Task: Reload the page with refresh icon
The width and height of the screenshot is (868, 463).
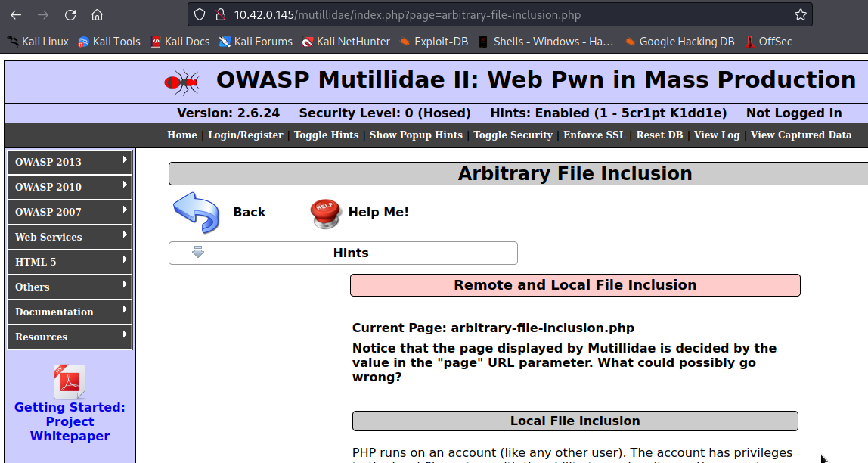Action: point(70,15)
